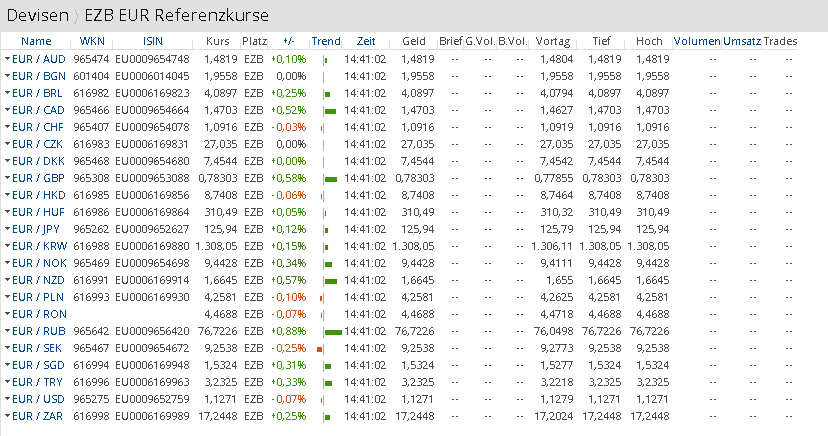This screenshot has height=436, width=828.
Task: Sort table by Volumen column
Action: pos(696,41)
